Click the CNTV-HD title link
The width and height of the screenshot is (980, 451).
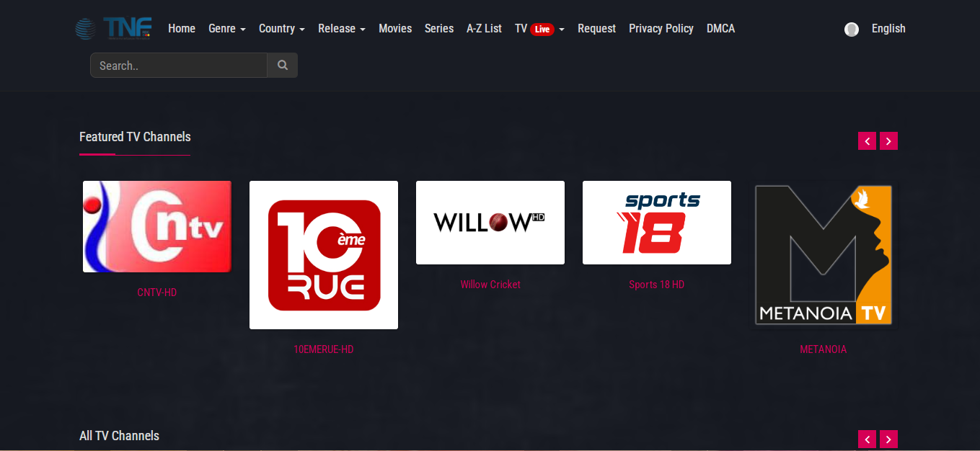[x=157, y=293]
